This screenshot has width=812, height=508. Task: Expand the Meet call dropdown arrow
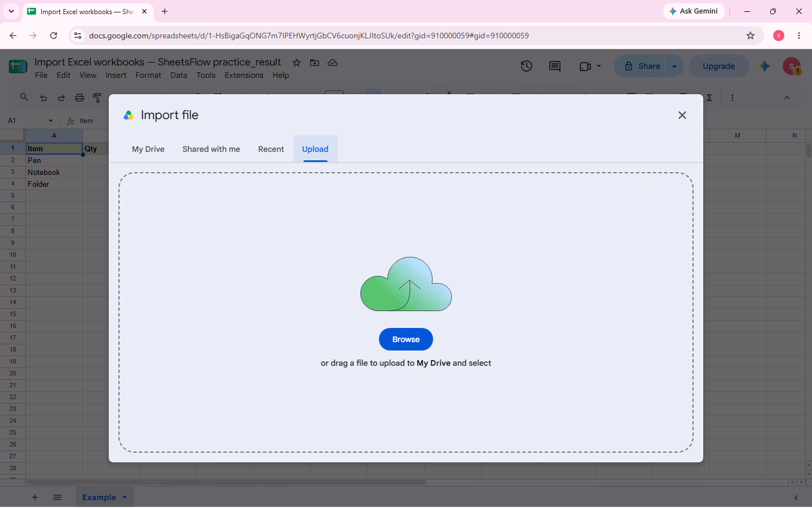click(x=599, y=66)
